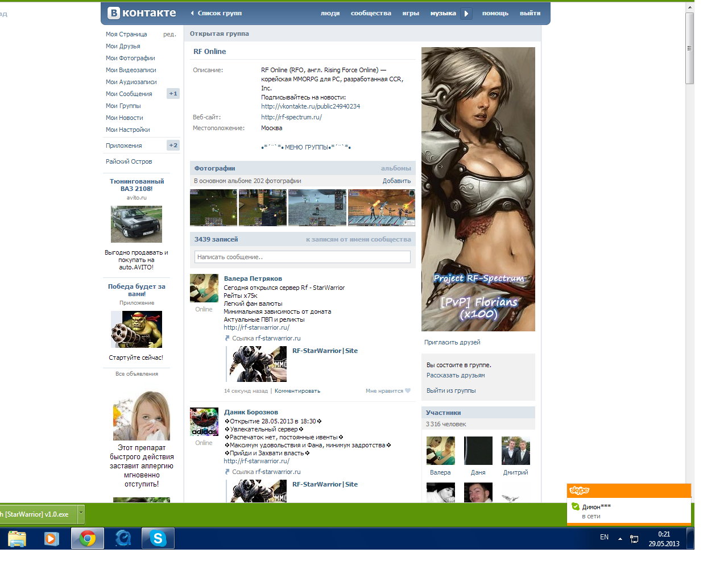Click Комментировать under Valera's post
This screenshot has height=582, width=728.
pyautogui.click(x=297, y=391)
